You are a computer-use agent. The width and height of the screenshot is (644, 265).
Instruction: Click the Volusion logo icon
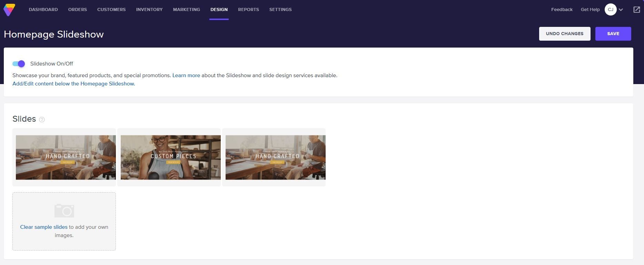pyautogui.click(x=9, y=10)
